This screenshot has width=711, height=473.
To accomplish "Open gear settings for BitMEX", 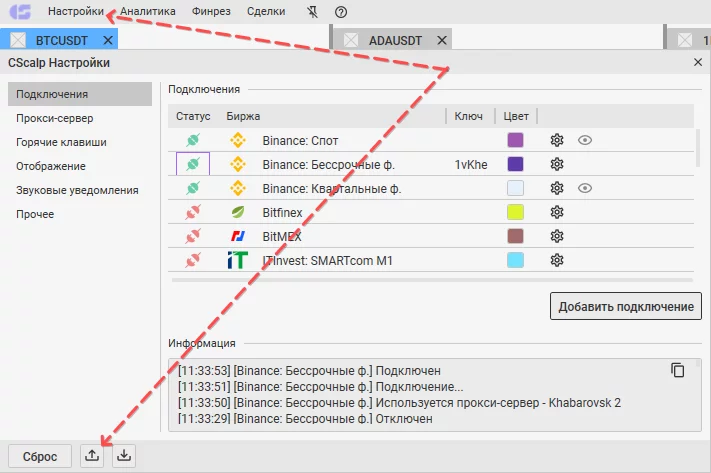I will click(x=557, y=236).
